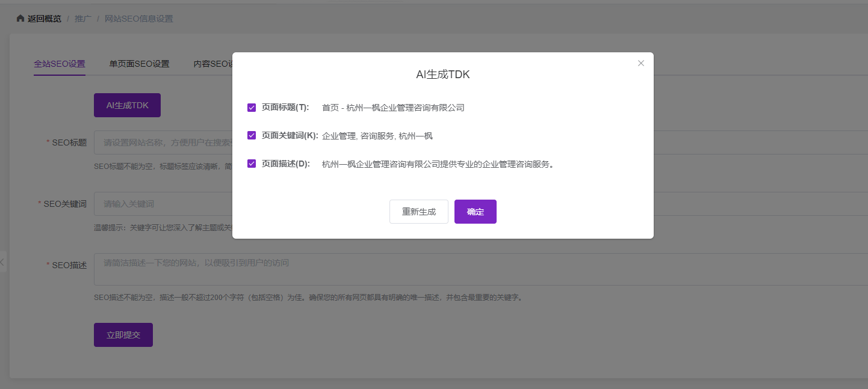This screenshot has width=868, height=389.
Task: Expand the collapsed left sidebar arrow
Action: [2, 262]
